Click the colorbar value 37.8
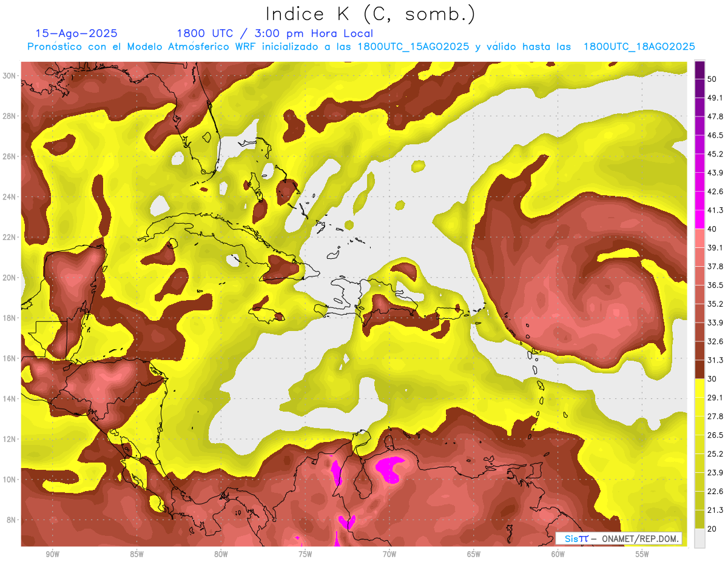728x562 pixels. tap(715, 266)
